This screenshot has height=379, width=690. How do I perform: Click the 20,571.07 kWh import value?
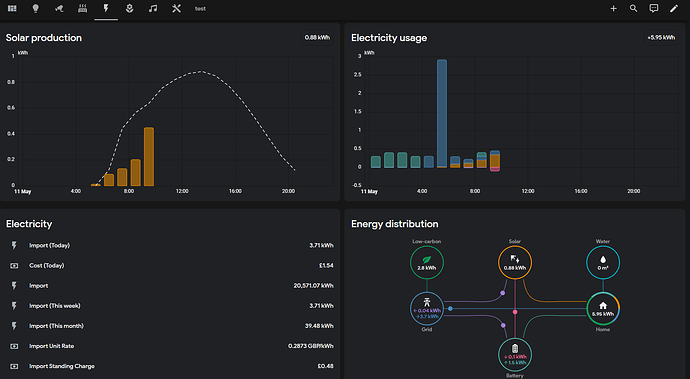pos(313,286)
